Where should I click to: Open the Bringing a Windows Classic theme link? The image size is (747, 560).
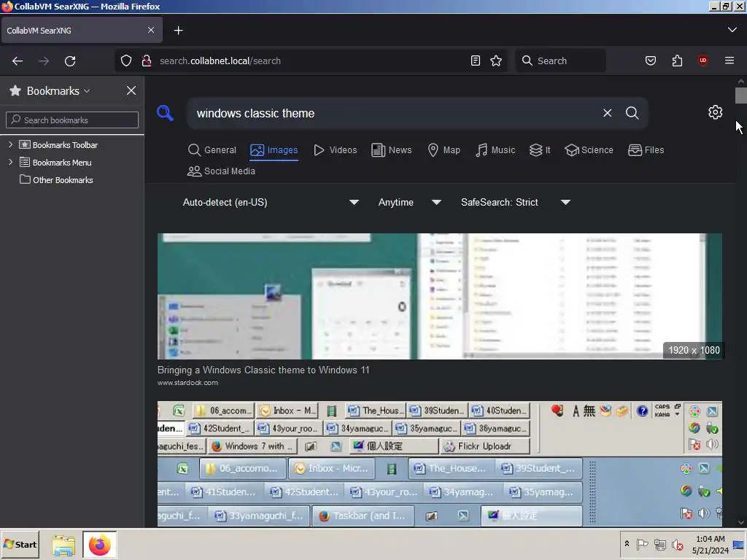coord(263,370)
